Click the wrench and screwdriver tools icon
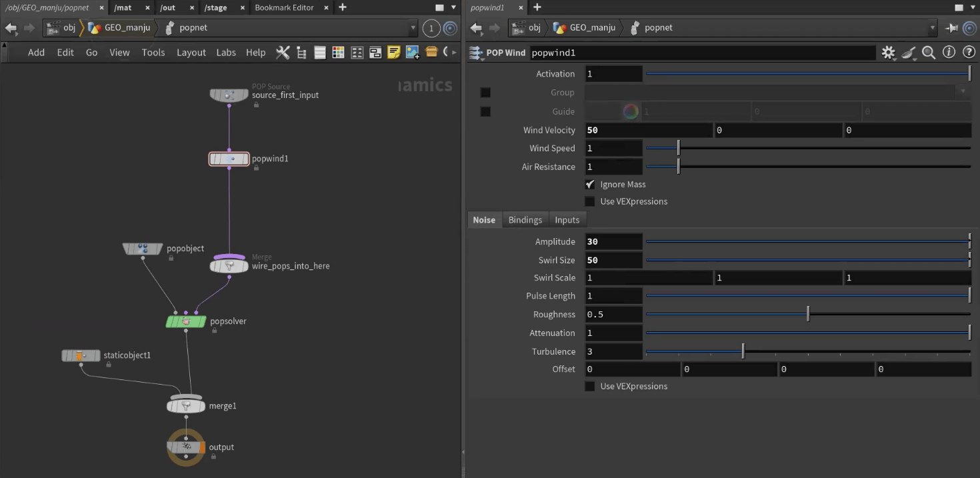This screenshot has width=980, height=478. pos(283,53)
